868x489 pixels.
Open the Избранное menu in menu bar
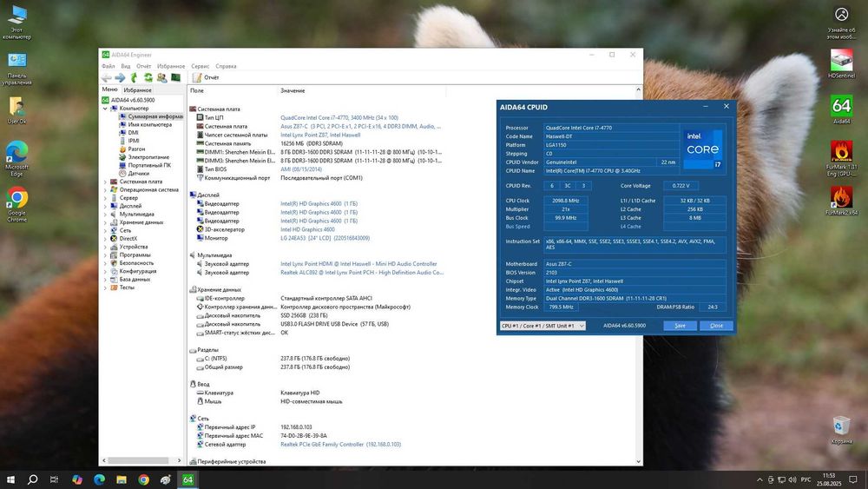(x=170, y=66)
